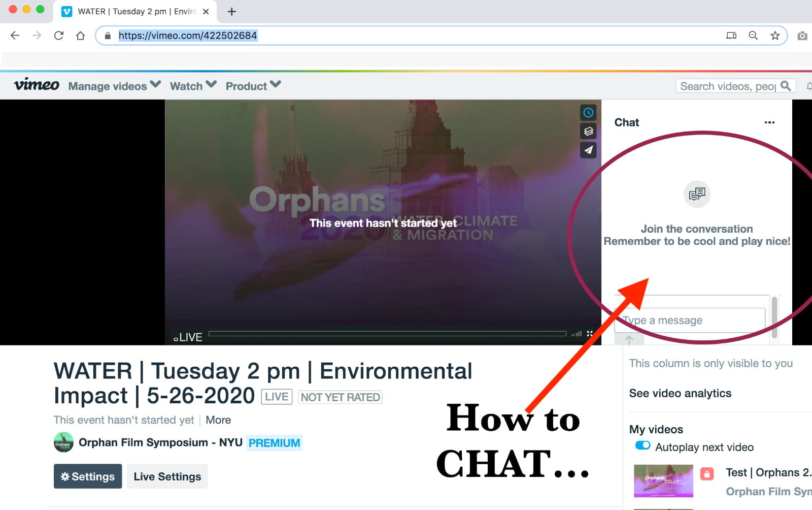Expand the Manage videos dropdown
812x510 pixels.
pyautogui.click(x=115, y=86)
